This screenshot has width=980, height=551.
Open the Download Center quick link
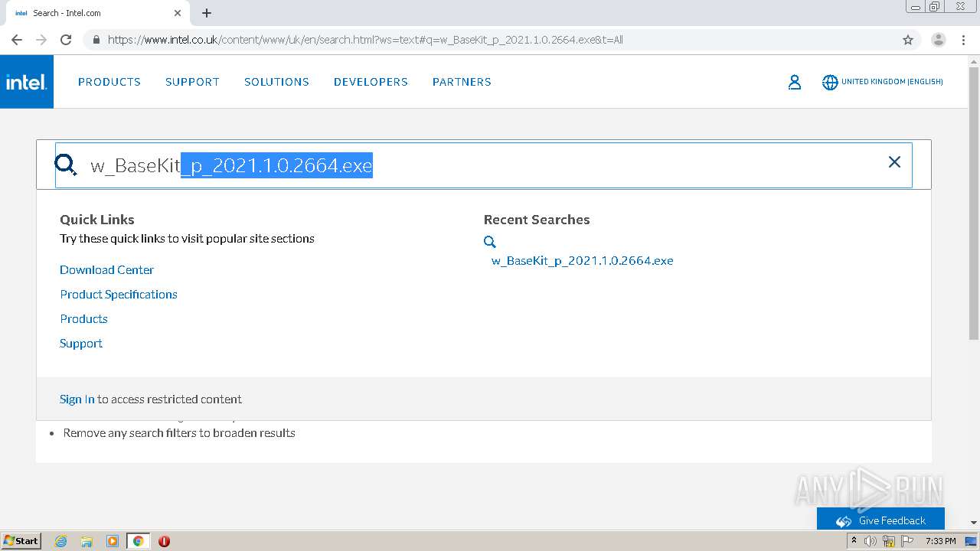tap(106, 269)
